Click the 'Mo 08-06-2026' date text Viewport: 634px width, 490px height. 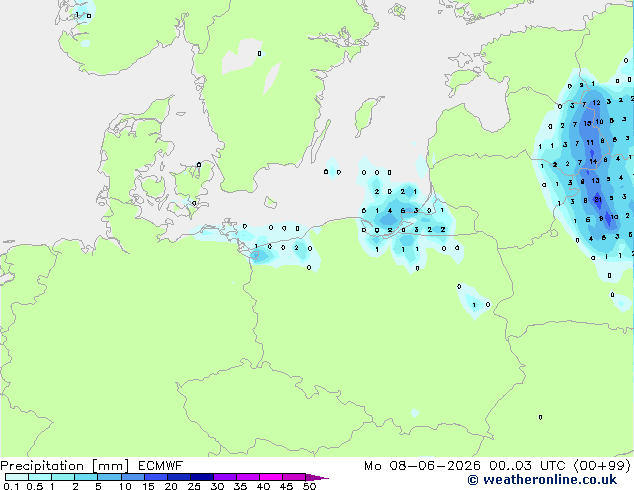click(x=422, y=466)
